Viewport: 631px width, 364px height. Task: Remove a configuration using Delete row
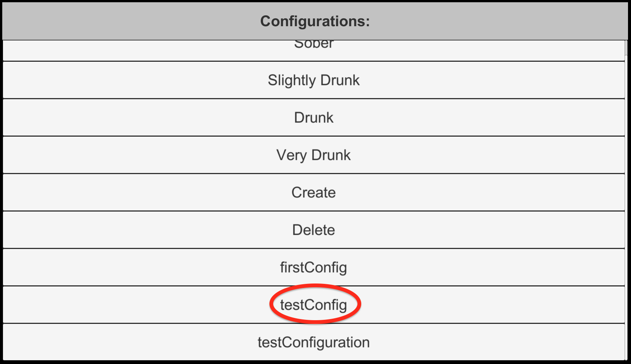[x=314, y=230]
